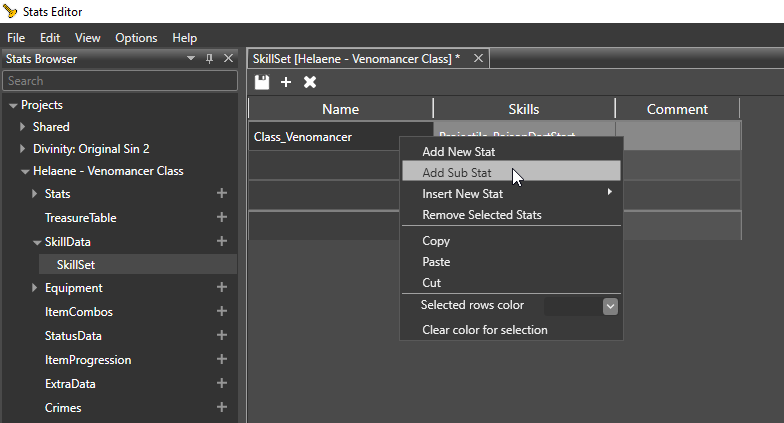Viewport: 784px width, 423px height.
Task: Click the save icon in SkillSet toolbar
Action: point(262,82)
